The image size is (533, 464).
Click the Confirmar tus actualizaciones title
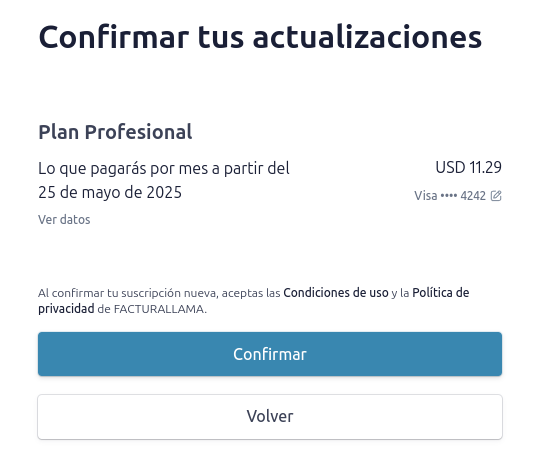(260, 37)
